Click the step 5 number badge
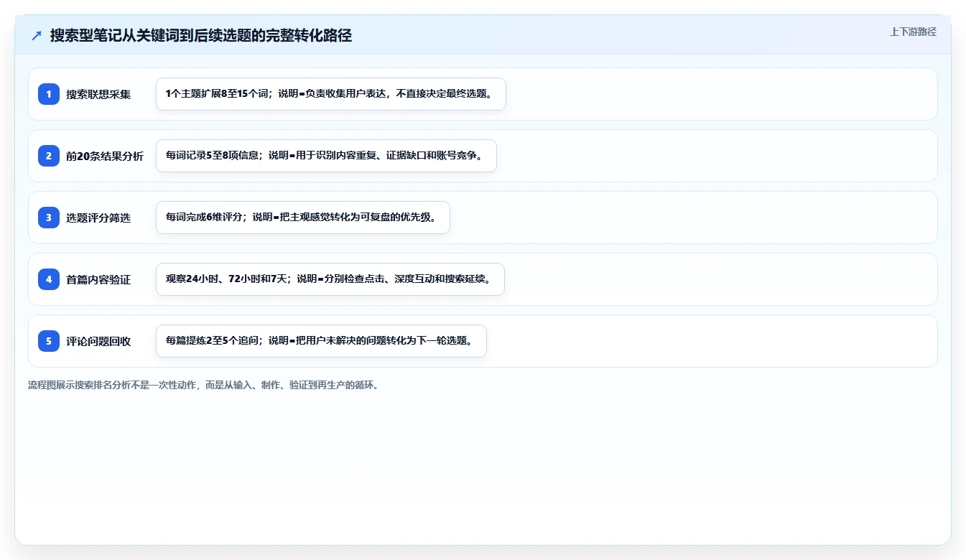 pyautogui.click(x=49, y=341)
